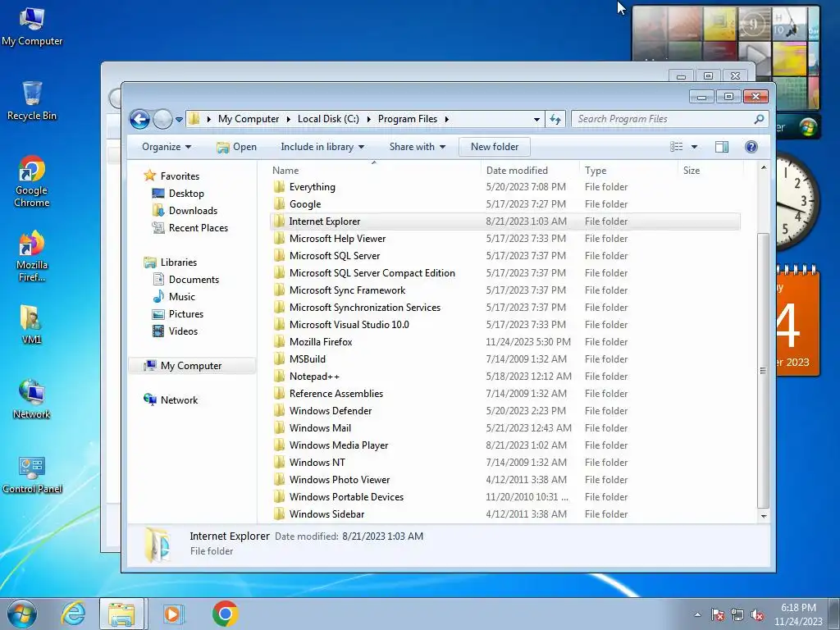
Task: Select the Everything folder icon
Action: pos(279,186)
